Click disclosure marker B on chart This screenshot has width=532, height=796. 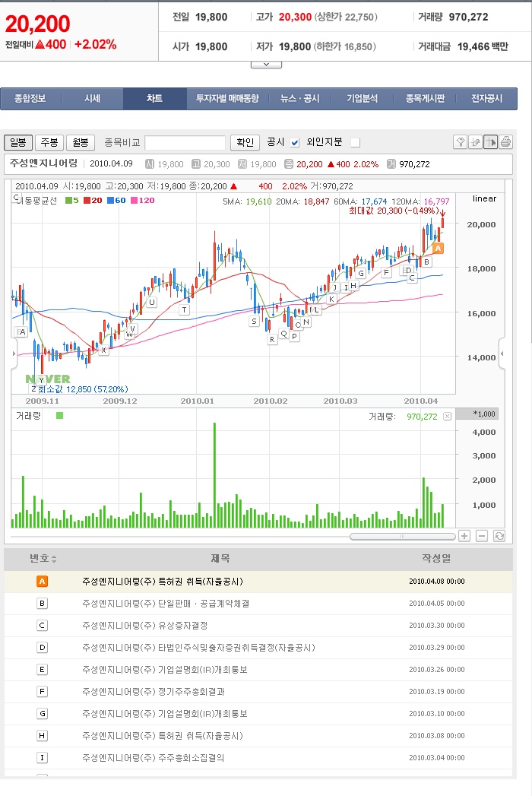427,262
